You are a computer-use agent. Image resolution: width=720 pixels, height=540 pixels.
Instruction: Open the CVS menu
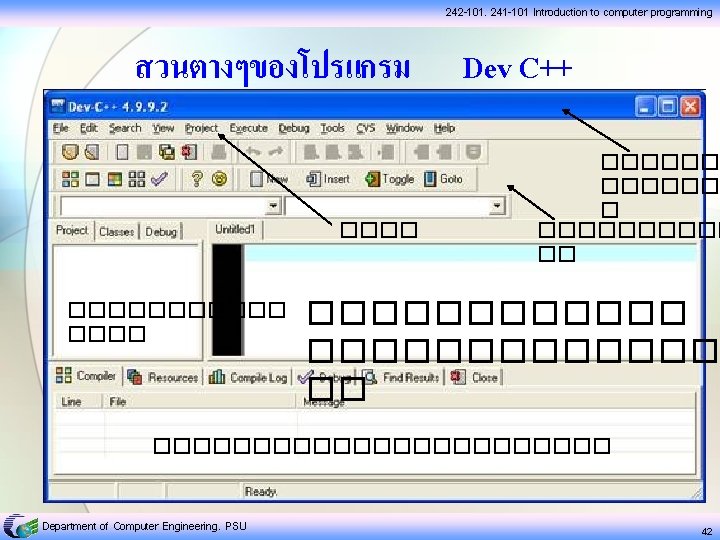click(x=366, y=128)
